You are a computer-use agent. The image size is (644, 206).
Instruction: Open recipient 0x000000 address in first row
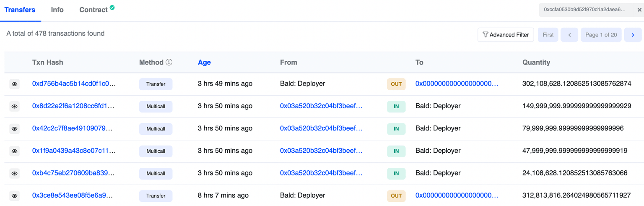tap(457, 83)
